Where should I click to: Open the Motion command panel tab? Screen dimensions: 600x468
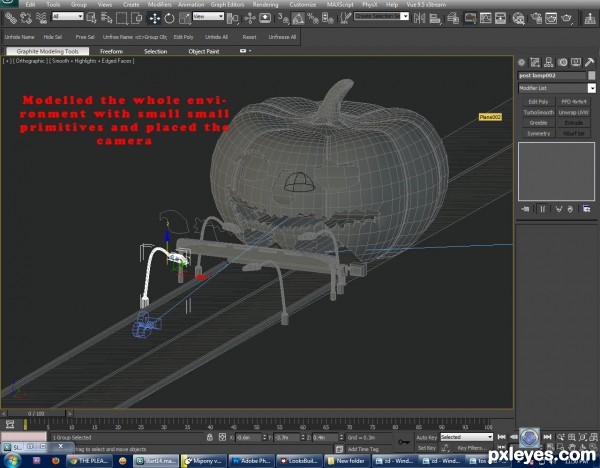562,62
